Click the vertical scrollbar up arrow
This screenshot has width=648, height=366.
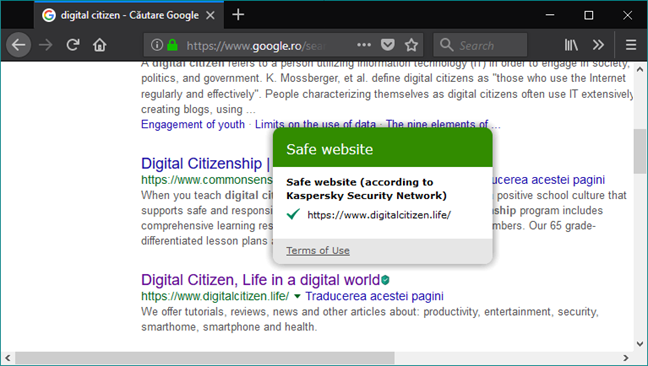(x=640, y=69)
